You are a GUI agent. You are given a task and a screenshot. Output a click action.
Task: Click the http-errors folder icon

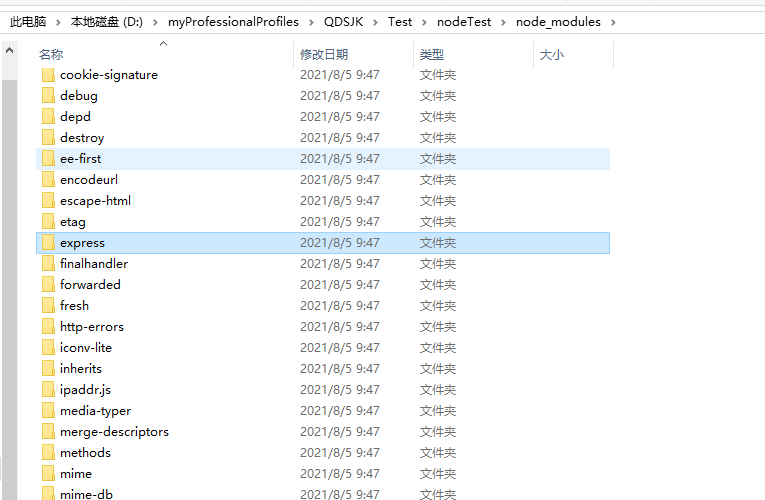click(x=48, y=326)
